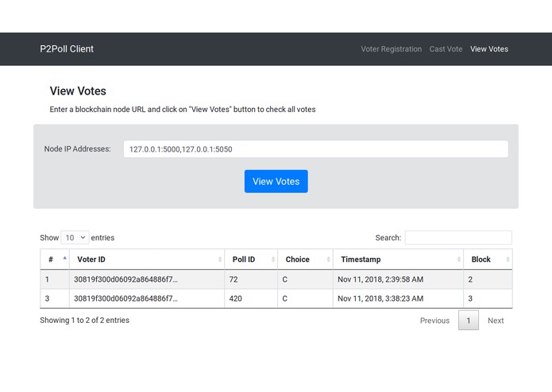Select Voter ID cell in row 1
The width and height of the screenshot is (552, 392).
147,279
